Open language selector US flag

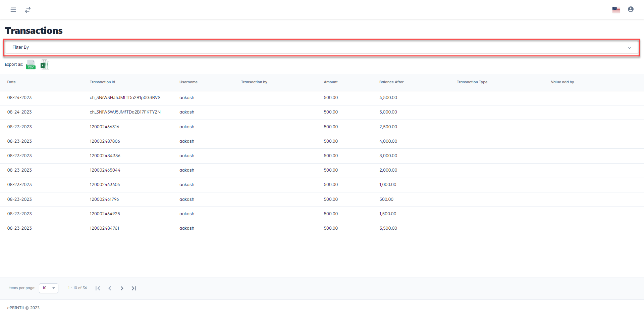[616, 10]
